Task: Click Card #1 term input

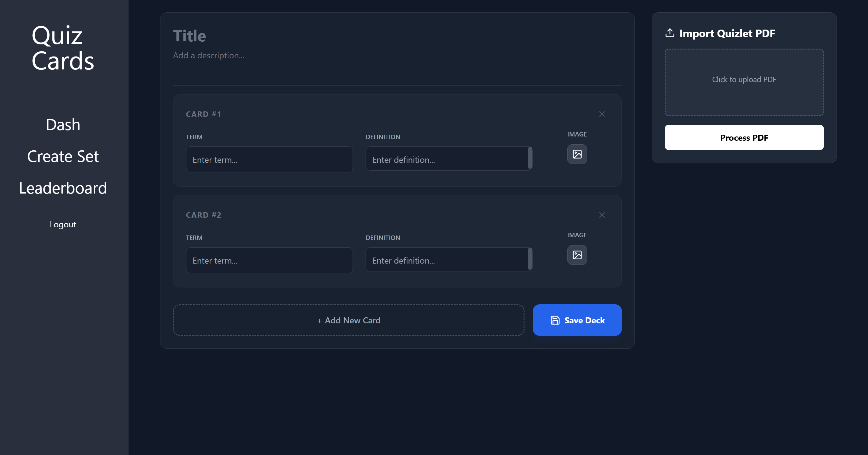Action: (x=269, y=160)
